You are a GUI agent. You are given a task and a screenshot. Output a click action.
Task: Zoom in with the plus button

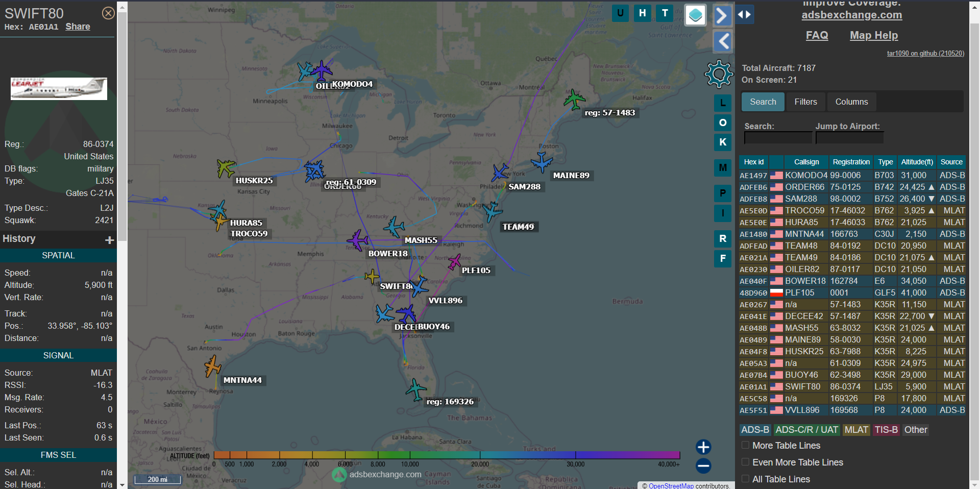click(x=703, y=447)
